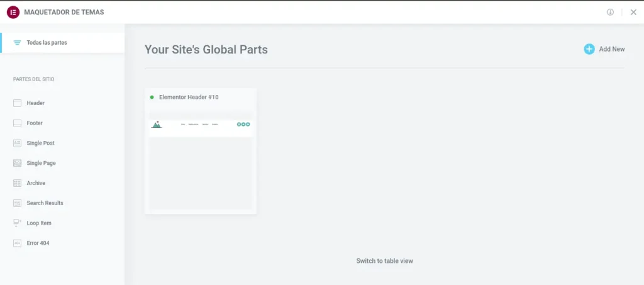Choose the Loop Item icon
Image resolution: width=644 pixels, height=285 pixels.
pyautogui.click(x=18, y=223)
